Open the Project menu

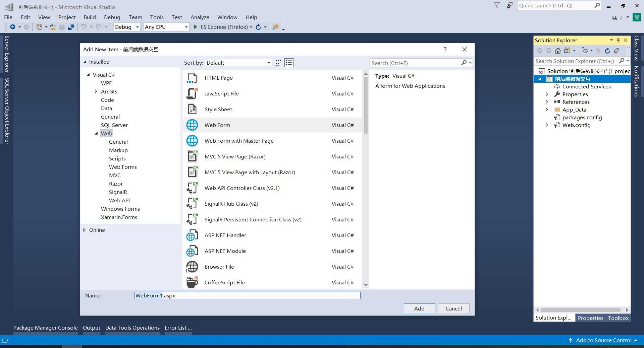pyautogui.click(x=67, y=17)
